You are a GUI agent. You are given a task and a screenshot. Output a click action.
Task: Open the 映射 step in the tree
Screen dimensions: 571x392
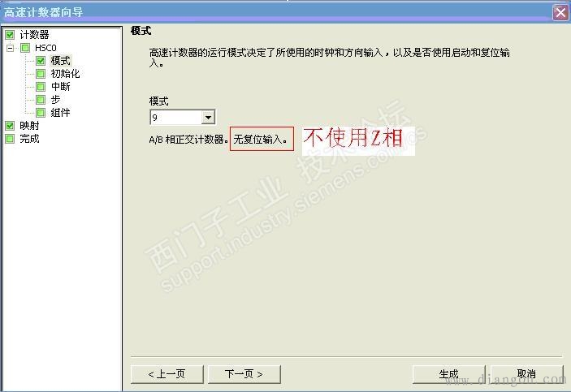[29, 126]
